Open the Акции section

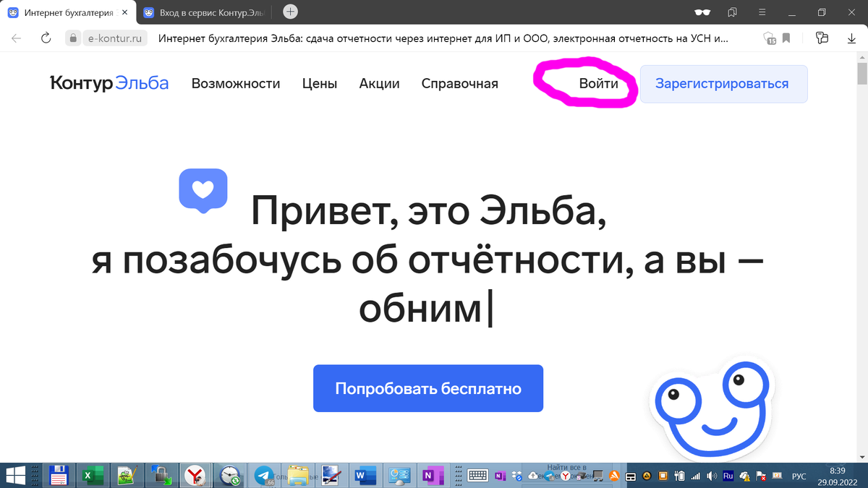[380, 83]
